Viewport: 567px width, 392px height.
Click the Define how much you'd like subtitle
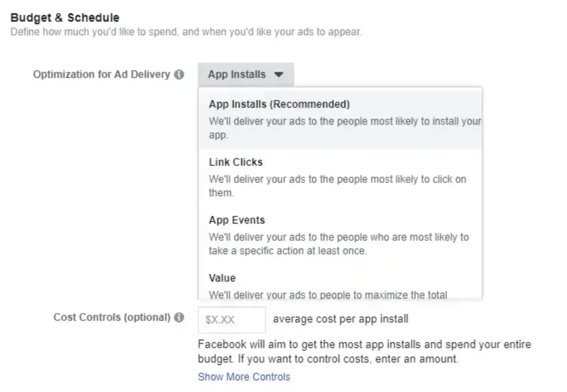coord(186,32)
